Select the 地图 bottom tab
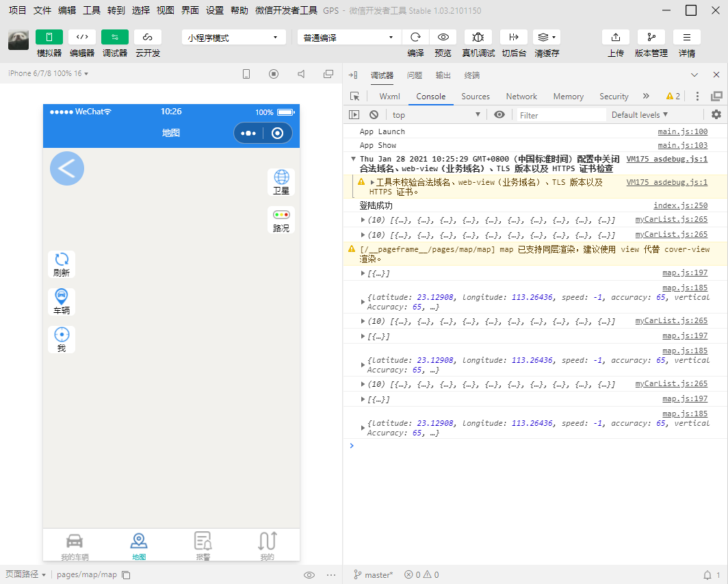The image size is (728, 584). pyautogui.click(x=139, y=546)
